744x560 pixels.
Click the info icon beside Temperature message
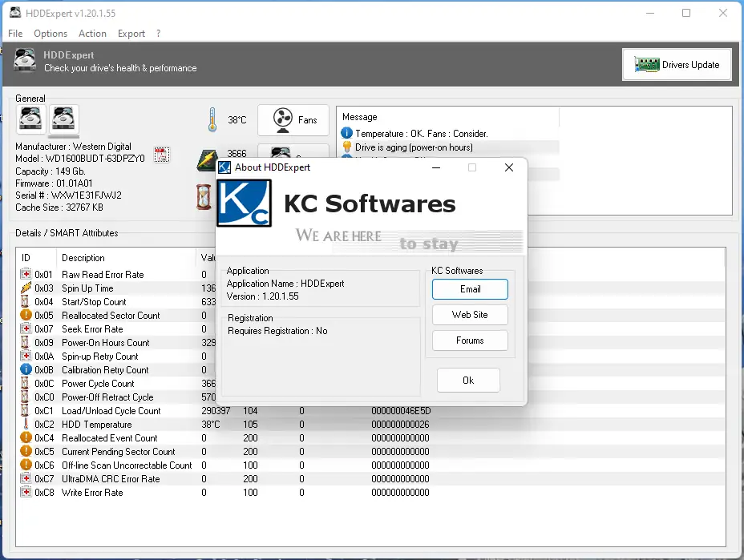(x=347, y=133)
